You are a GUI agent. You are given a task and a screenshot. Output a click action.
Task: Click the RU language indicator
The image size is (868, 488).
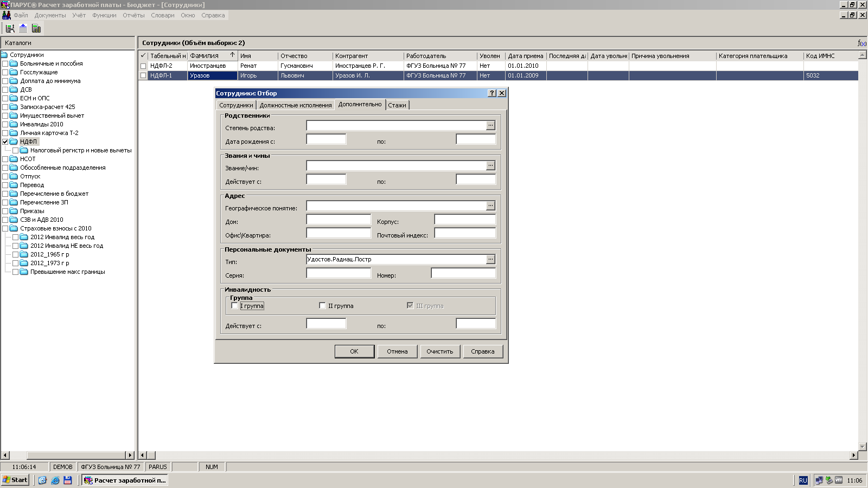pyautogui.click(x=803, y=480)
